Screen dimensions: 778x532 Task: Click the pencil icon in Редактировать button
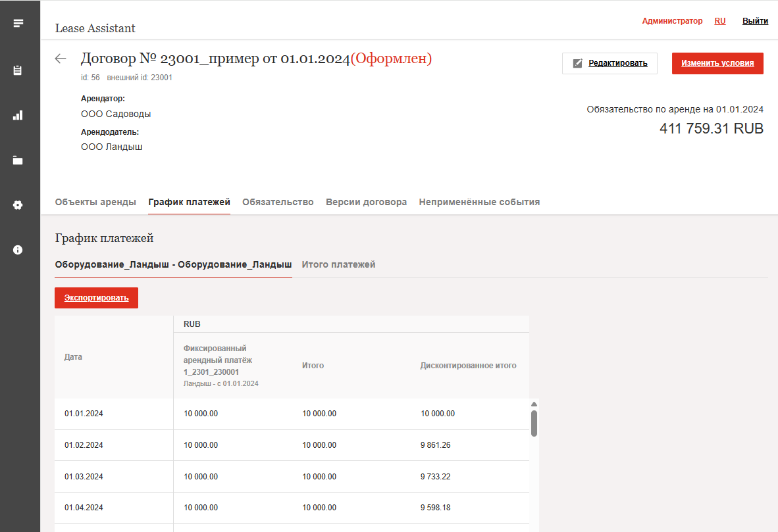pyautogui.click(x=579, y=63)
